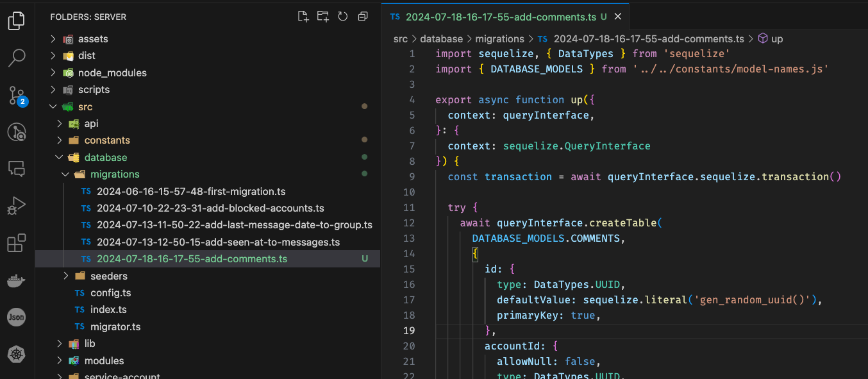
Task: Click '../../constants/model-names.js' import path
Action: (x=731, y=69)
